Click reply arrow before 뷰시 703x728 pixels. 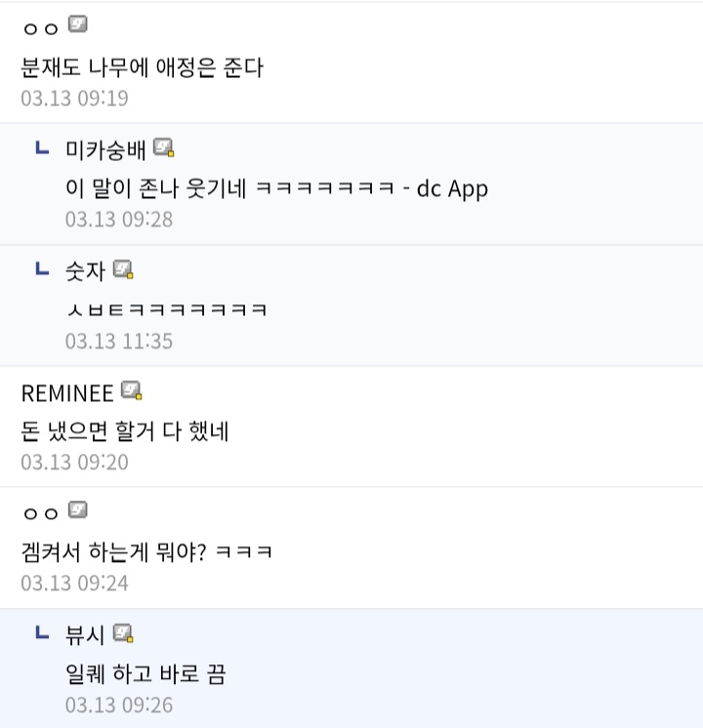coord(41,633)
